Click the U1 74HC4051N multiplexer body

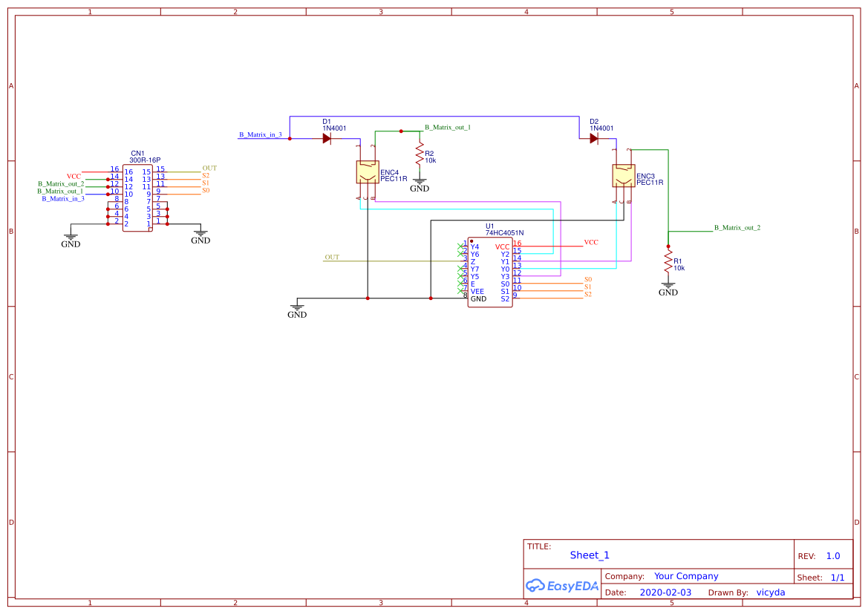489,271
